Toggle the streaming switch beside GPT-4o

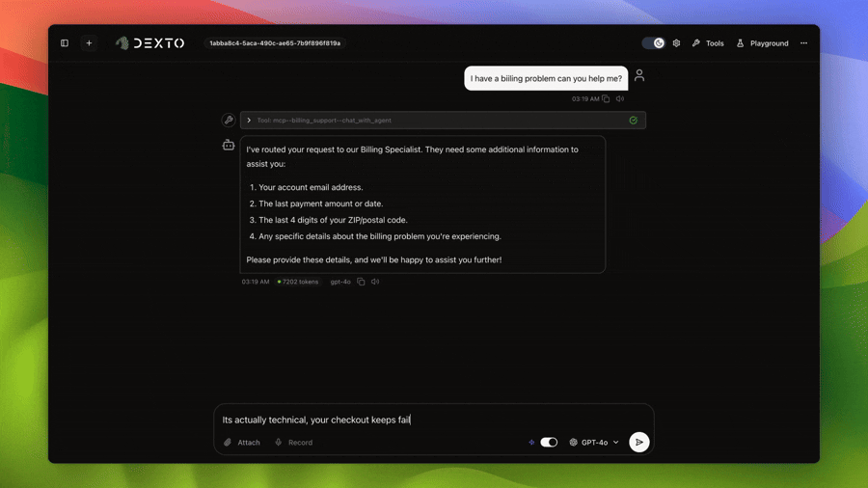(x=549, y=442)
